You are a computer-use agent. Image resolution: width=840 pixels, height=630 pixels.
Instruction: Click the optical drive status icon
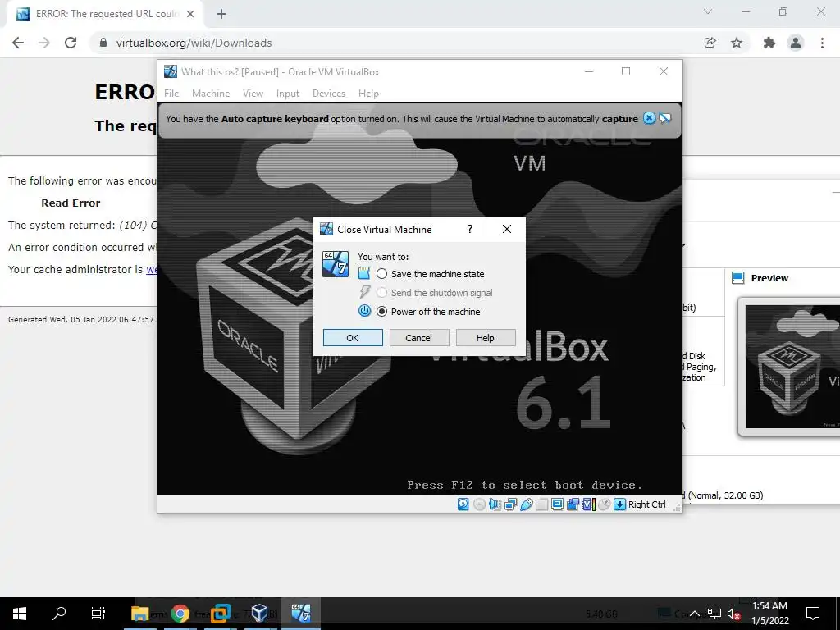tap(479, 504)
